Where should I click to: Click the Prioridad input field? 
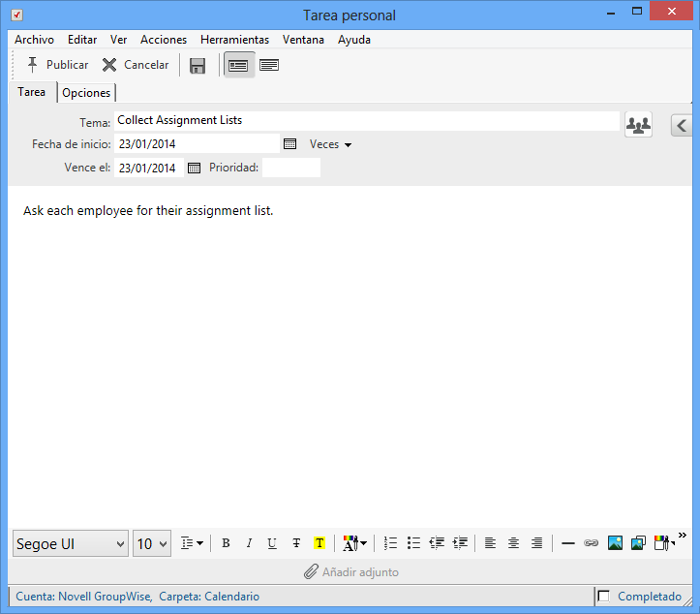tap(291, 168)
